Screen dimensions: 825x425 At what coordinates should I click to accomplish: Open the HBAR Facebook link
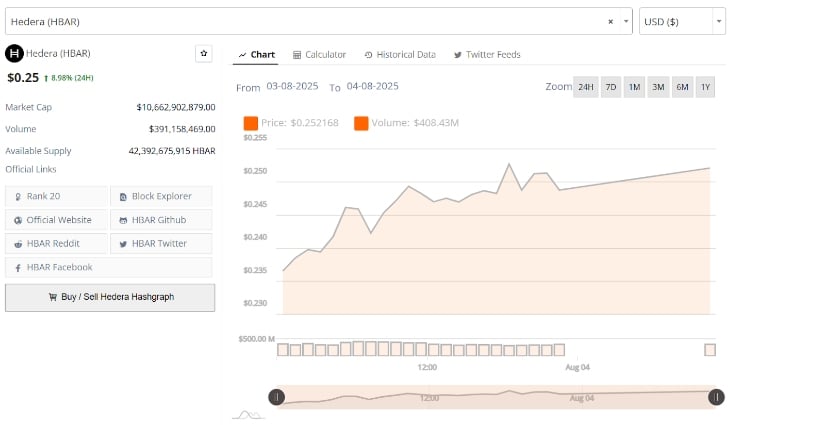tap(109, 267)
